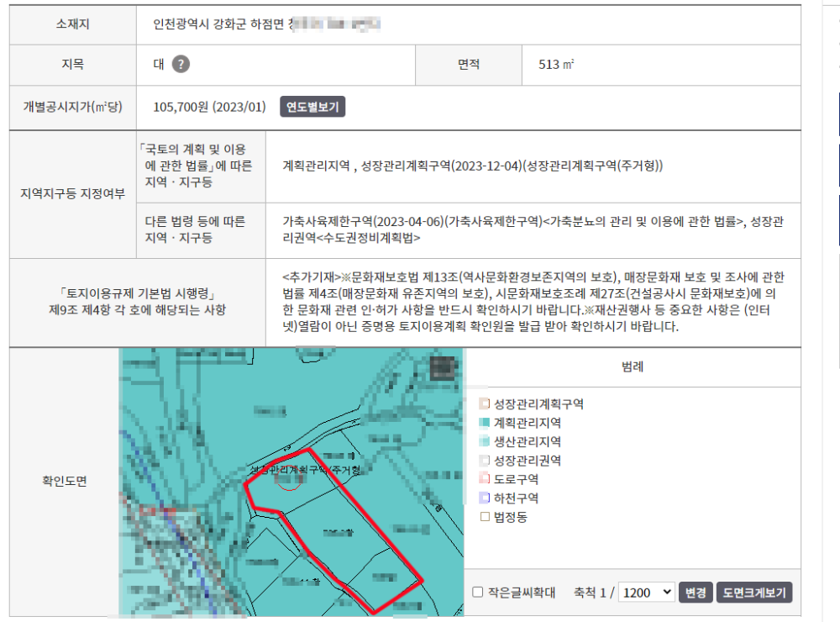Click the 범례 legend header

pyautogui.click(x=633, y=366)
